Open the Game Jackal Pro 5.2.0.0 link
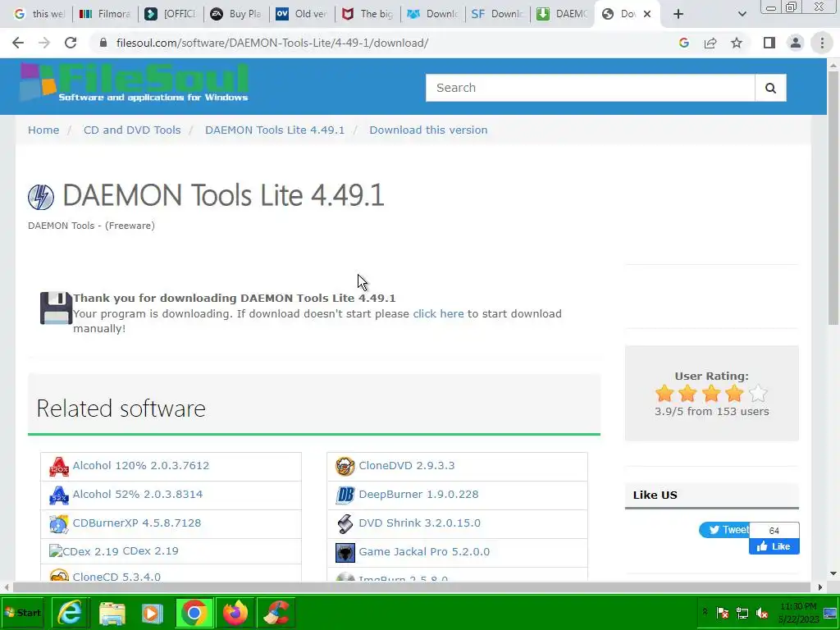Image resolution: width=840 pixels, height=630 pixels. 424,552
